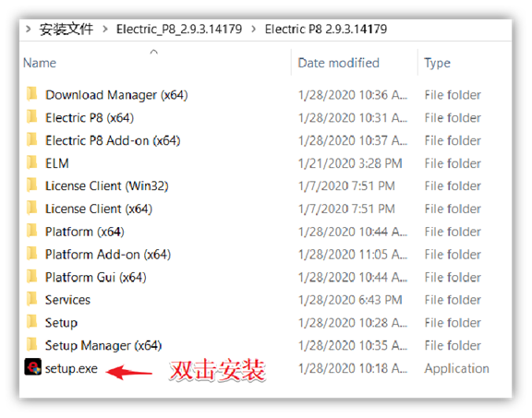The height and width of the screenshot is (418, 532).
Task: Select the ELM folder icon
Action: [32, 162]
